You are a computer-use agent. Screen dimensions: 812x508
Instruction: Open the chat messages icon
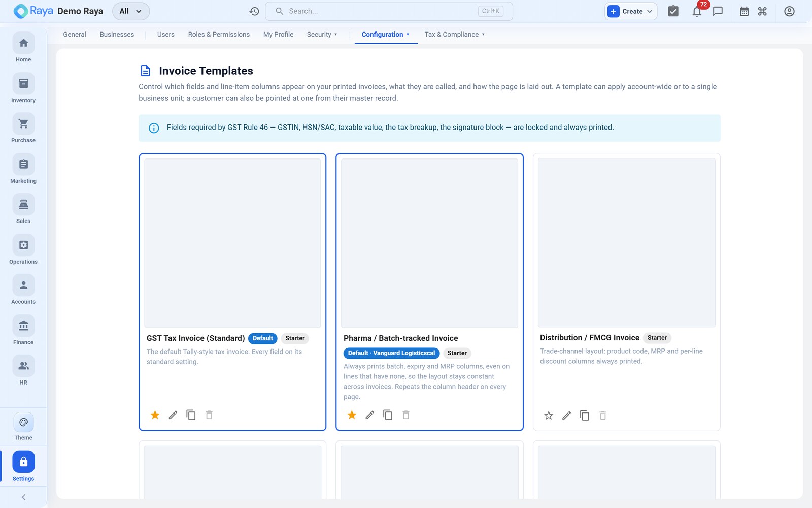coord(718,11)
